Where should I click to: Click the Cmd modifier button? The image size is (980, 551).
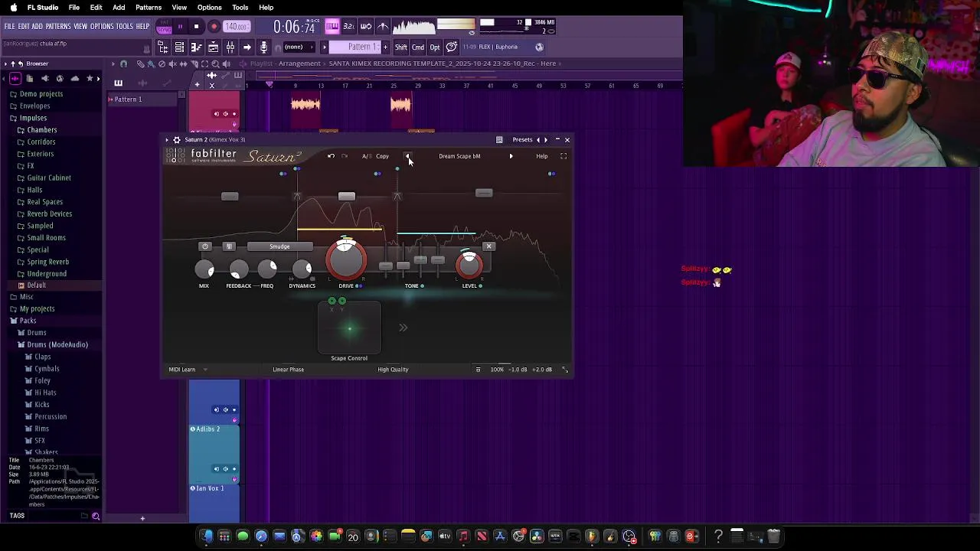click(x=418, y=47)
